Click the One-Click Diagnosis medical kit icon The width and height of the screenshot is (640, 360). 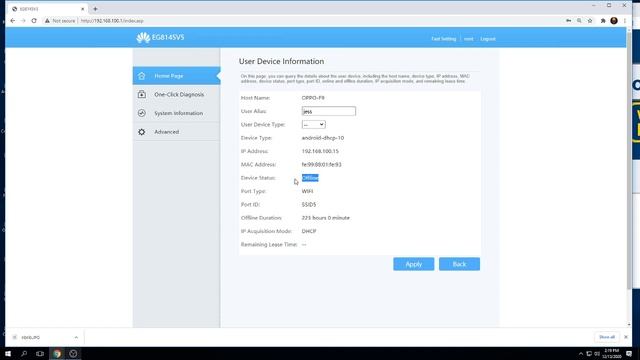pyautogui.click(x=142, y=94)
